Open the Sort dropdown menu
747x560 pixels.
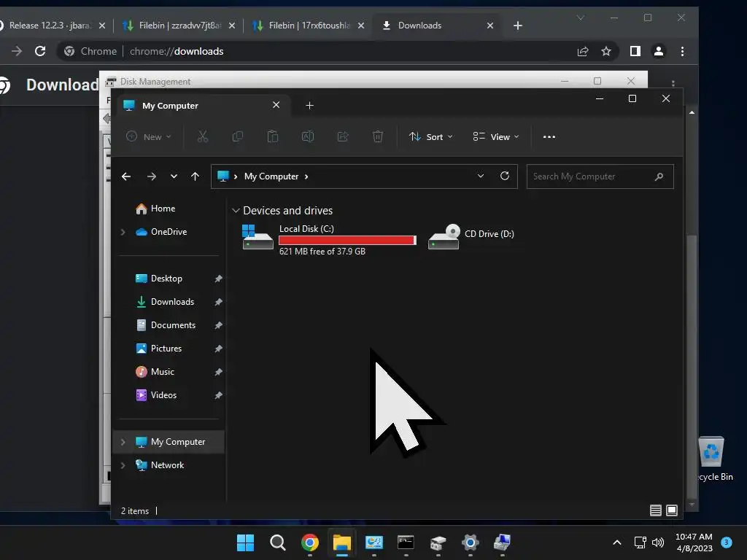pyautogui.click(x=430, y=136)
